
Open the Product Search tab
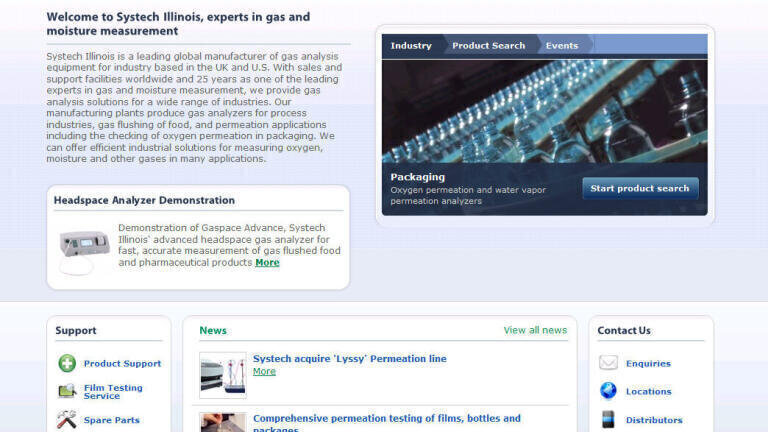(x=488, y=46)
